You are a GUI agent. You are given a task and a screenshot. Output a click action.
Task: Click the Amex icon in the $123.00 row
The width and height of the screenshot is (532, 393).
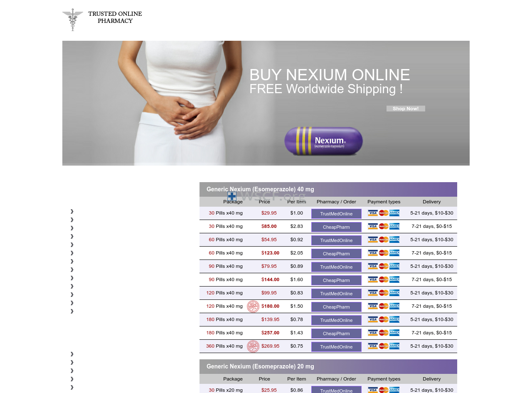click(x=394, y=253)
